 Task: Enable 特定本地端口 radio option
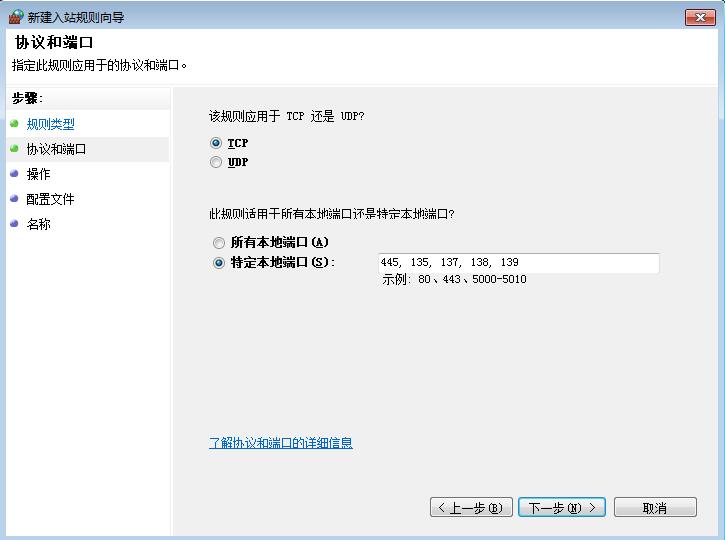[x=219, y=263]
